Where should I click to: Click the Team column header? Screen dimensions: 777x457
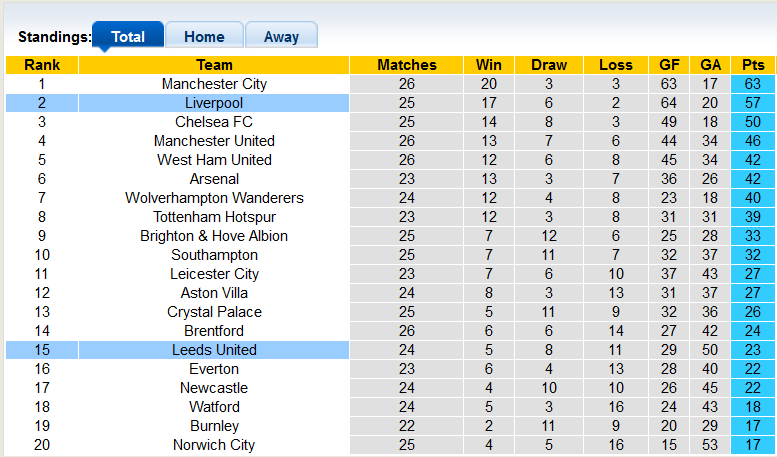coord(214,65)
